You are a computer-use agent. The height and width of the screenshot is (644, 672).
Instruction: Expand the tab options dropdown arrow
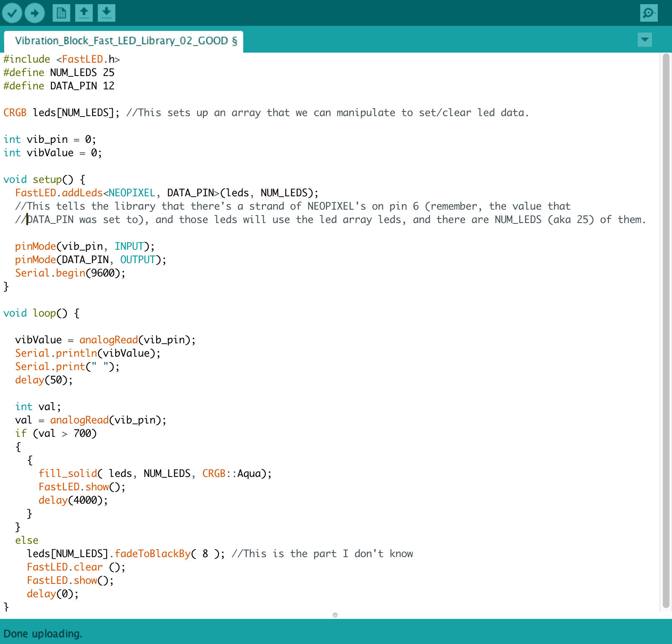645,40
